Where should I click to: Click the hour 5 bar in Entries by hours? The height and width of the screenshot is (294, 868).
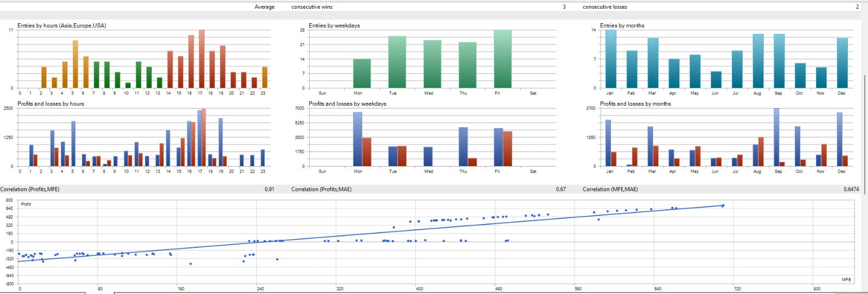coord(75,64)
